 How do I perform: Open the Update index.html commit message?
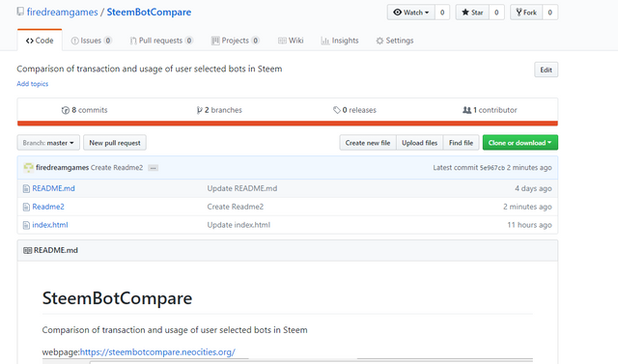coord(239,225)
